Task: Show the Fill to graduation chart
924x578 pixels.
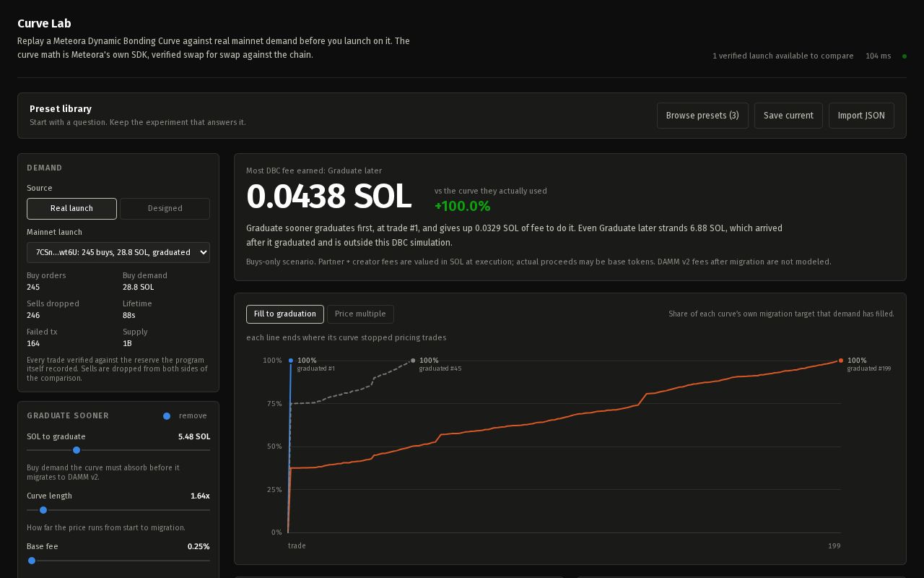Action: point(285,314)
